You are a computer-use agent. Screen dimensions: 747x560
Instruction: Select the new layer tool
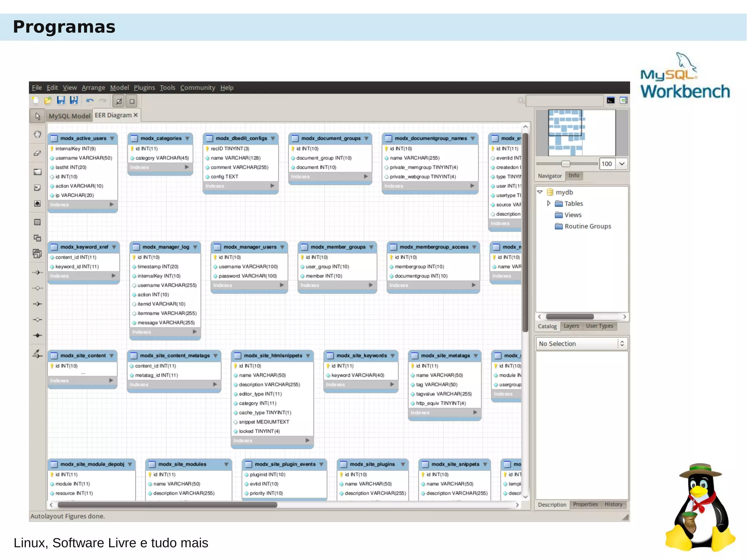click(37, 172)
